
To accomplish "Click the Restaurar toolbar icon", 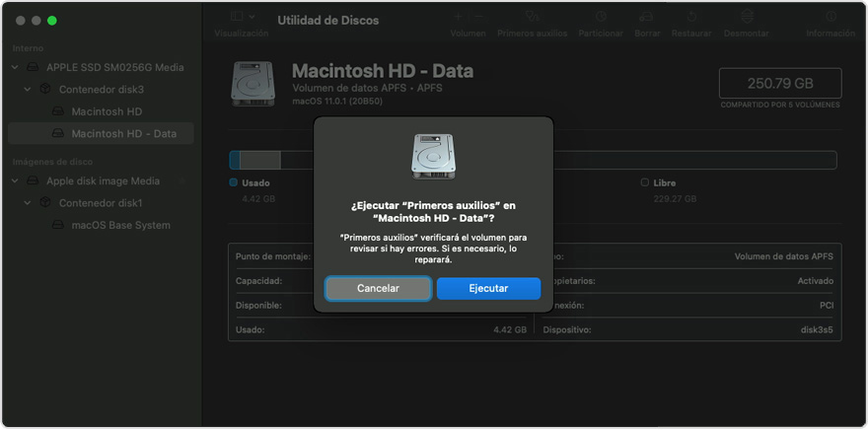I will click(691, 17).
